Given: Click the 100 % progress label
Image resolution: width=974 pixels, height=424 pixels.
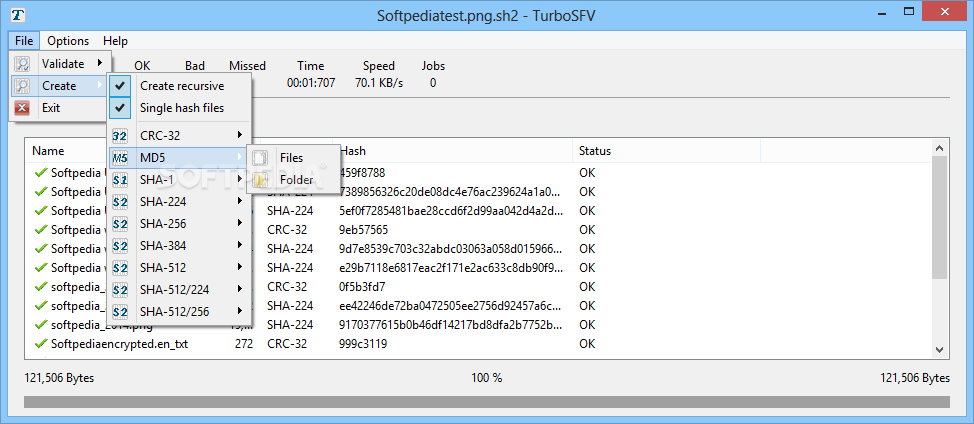Looking at the screenshot, I should (x=486, y=377).
